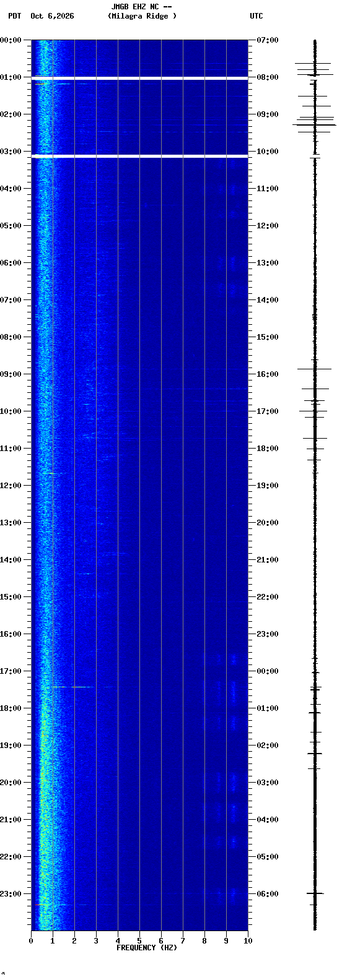The image size is (342, 980).
Task: Click the "10" Hz frequency tick label
Action: (248, 941)
